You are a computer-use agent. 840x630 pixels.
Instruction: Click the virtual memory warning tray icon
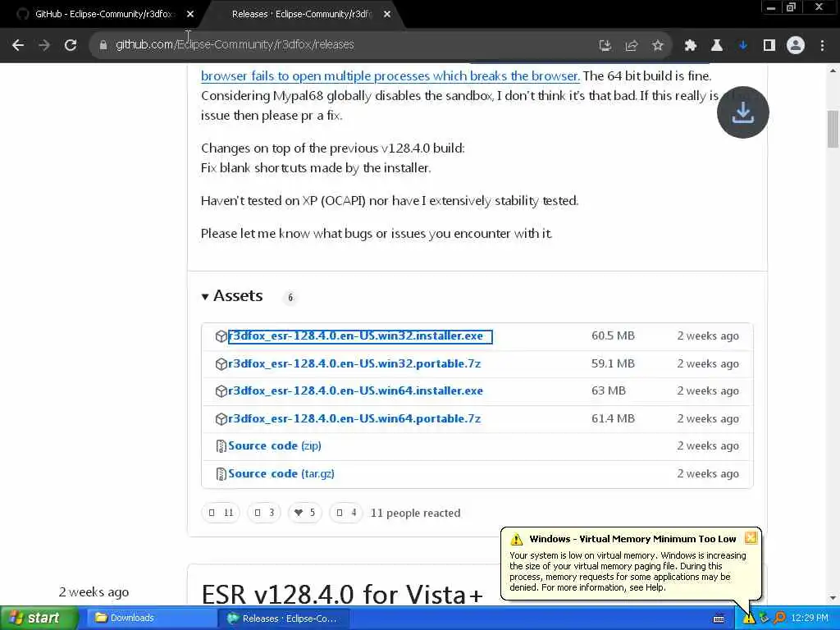point(748,619)
